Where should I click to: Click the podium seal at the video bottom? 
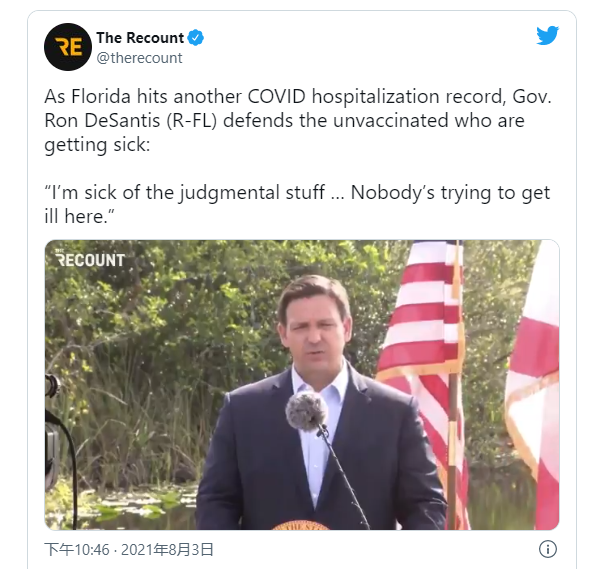pos(301,525)
